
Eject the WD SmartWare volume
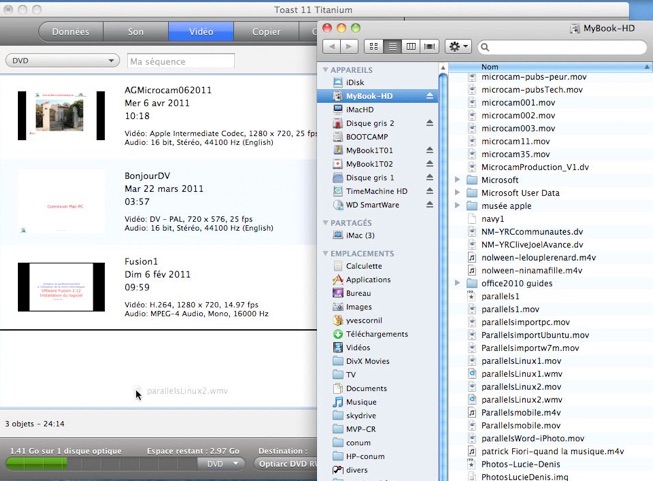429,205
